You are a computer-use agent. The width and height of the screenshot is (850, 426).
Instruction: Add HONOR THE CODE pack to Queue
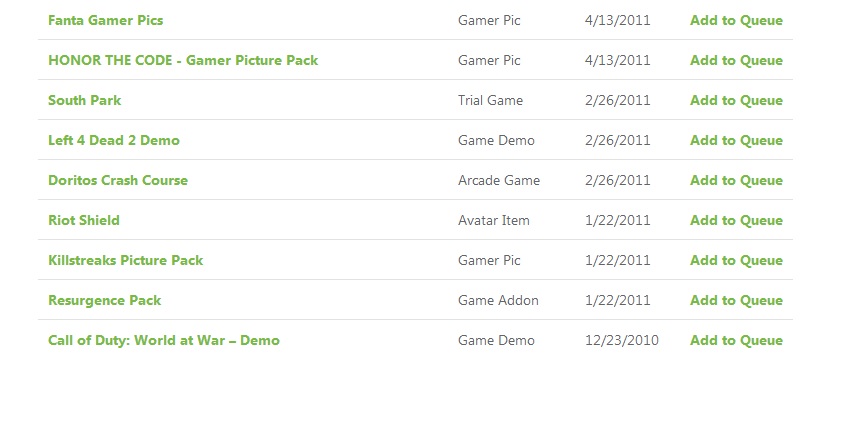click(x=736, y=60)
